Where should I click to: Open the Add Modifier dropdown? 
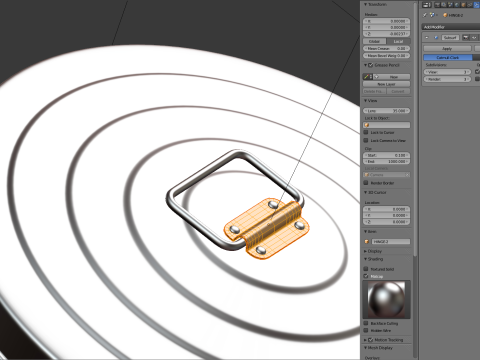tap(451, 27)
